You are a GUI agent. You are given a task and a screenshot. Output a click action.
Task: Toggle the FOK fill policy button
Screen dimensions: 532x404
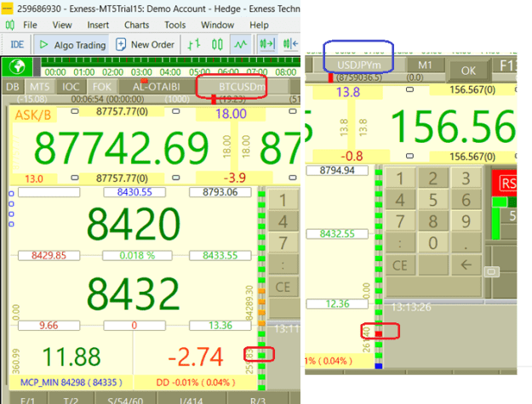(101, 87)
